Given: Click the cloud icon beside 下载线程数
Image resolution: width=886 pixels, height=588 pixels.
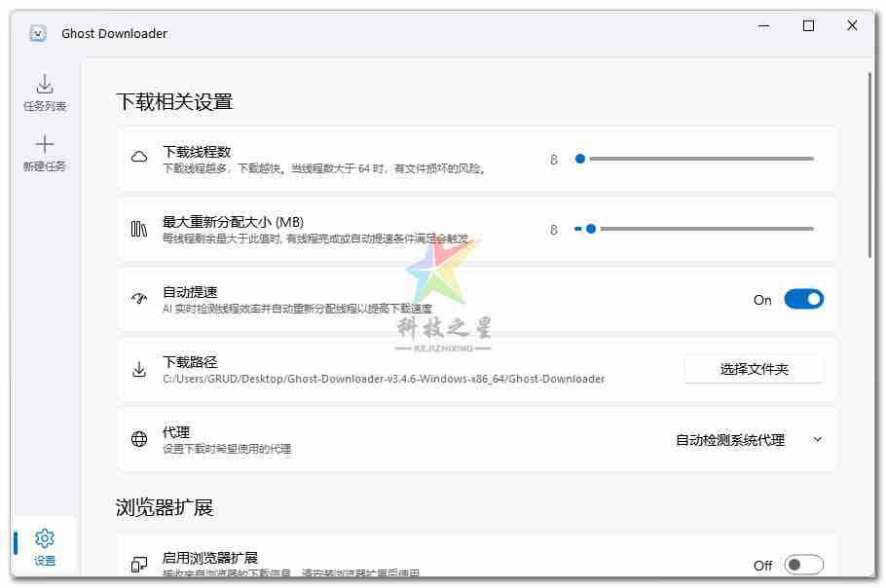Looking at the screenshot, I should 139,158.
